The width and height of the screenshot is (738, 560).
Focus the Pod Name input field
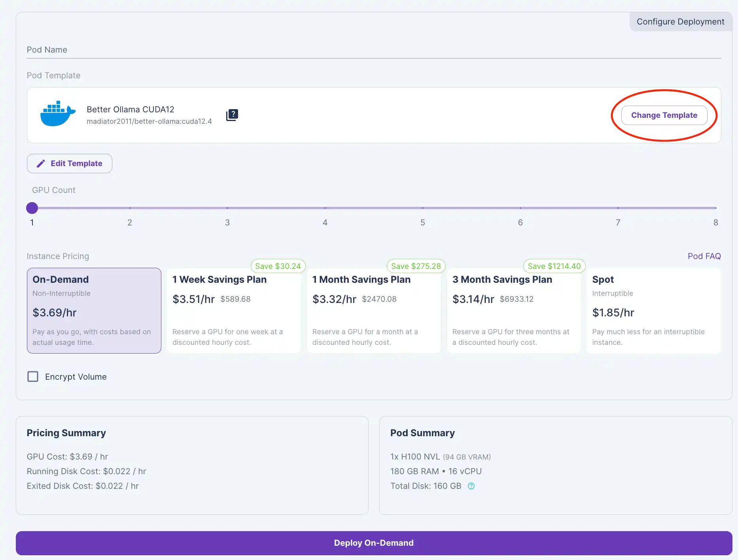coord(374,50)
